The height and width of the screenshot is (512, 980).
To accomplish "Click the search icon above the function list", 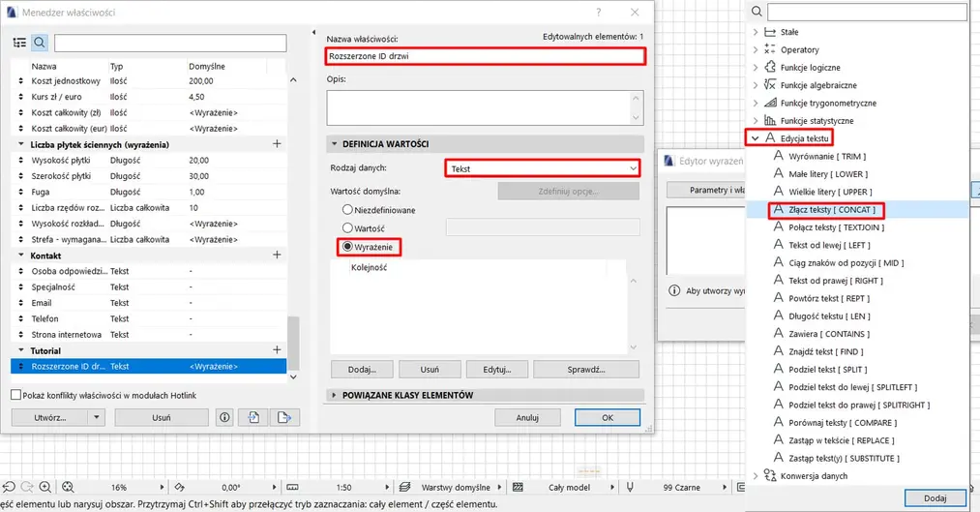I will click(x=757, y=12).
